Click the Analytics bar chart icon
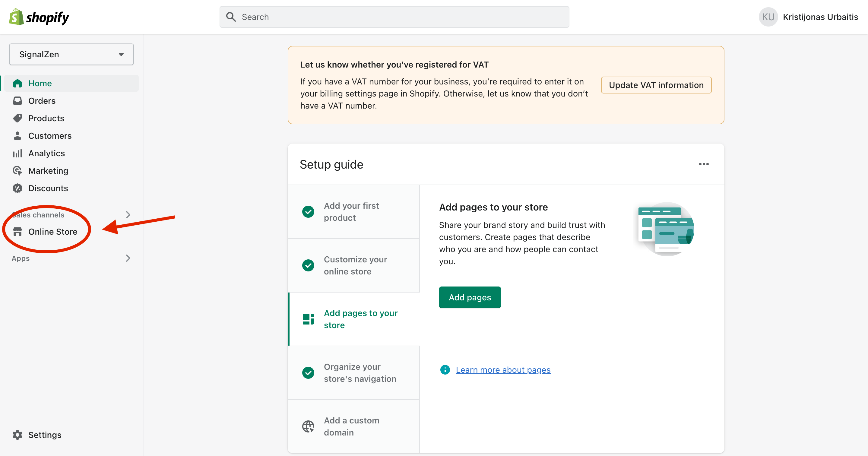Viewport: 868px width, 456px height. point(17,153)
